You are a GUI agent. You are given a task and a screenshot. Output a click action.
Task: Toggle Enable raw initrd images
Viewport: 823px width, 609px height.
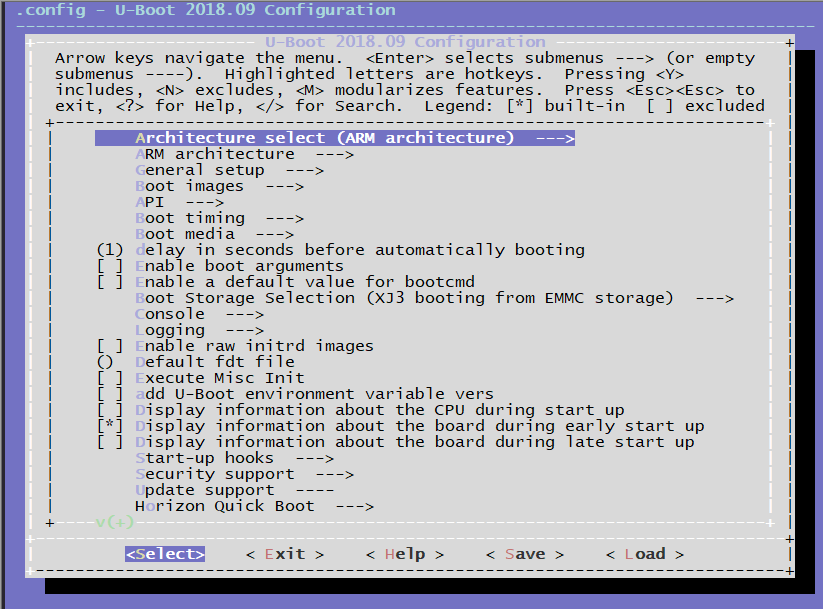tap(236, 346)
